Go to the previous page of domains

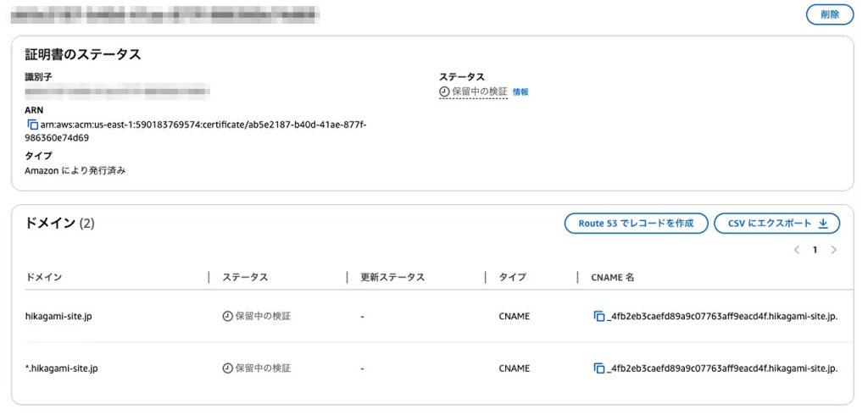pyautogui.click(x=797, y=250)
